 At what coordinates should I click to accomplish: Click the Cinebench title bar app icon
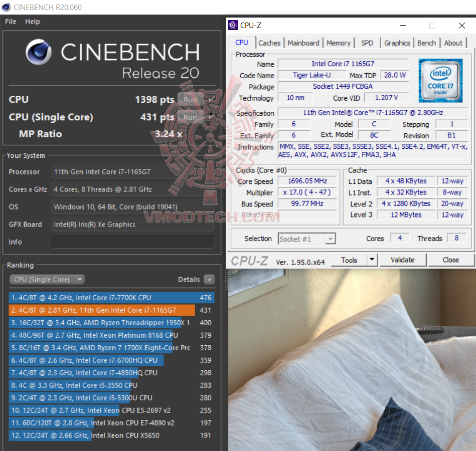[x=6, y=7]
